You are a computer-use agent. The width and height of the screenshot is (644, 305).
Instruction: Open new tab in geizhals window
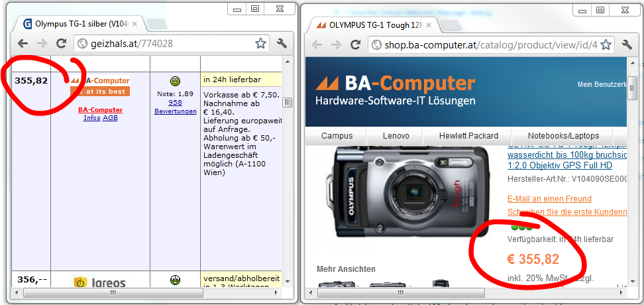pyautogui.click(x=156, y=25)
